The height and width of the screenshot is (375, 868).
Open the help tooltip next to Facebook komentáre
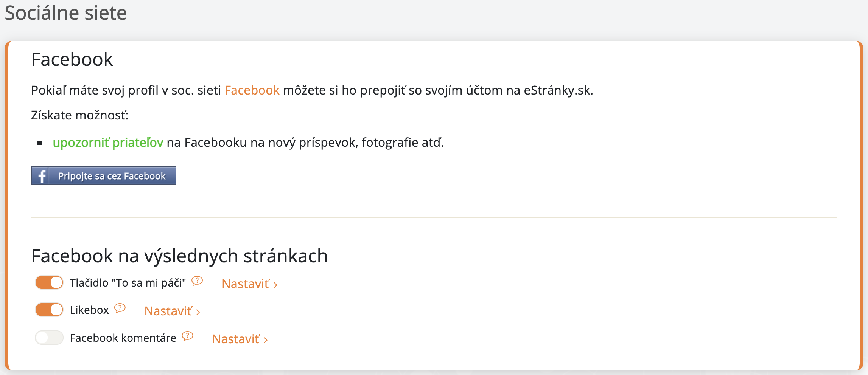[x=187, y=336]
